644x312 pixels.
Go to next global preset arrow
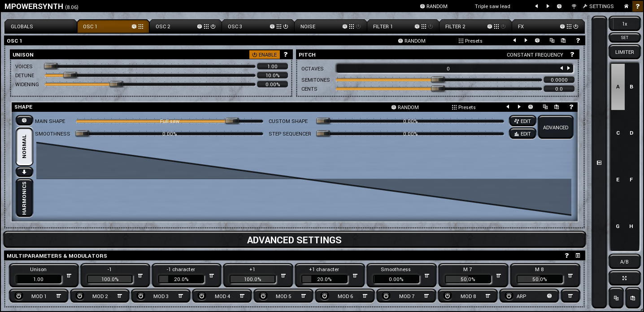pos(548,6)
